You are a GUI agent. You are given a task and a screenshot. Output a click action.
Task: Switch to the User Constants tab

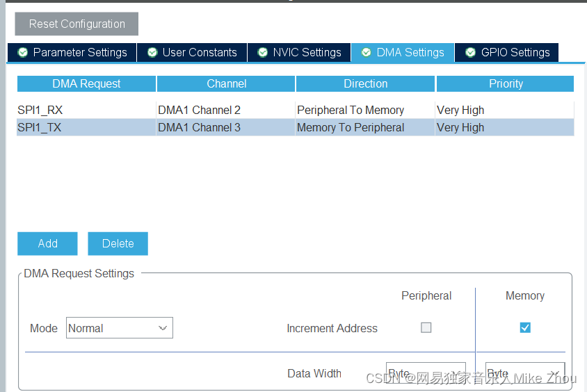192,52
